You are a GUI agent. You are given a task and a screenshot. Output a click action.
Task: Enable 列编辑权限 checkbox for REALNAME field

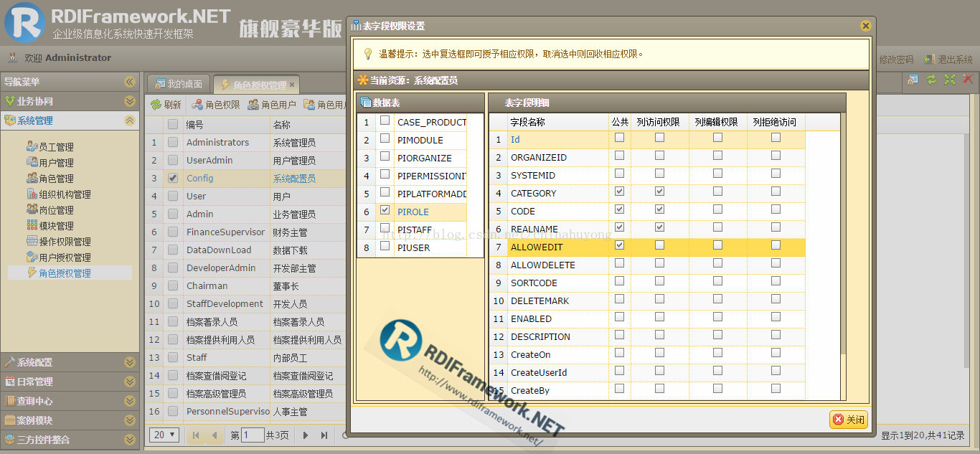(x=717, y=228)
